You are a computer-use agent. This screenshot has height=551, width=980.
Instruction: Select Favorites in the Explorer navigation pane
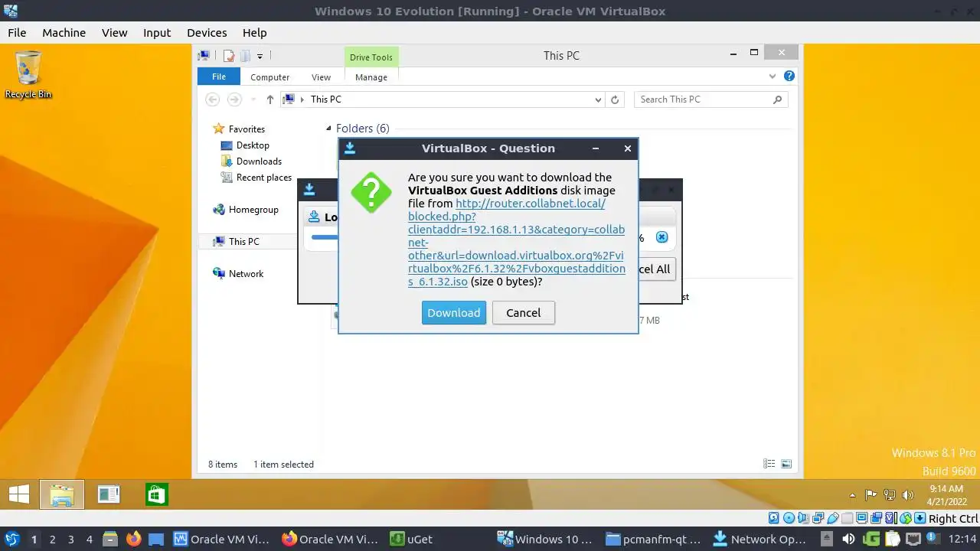(x=247, y=129)
